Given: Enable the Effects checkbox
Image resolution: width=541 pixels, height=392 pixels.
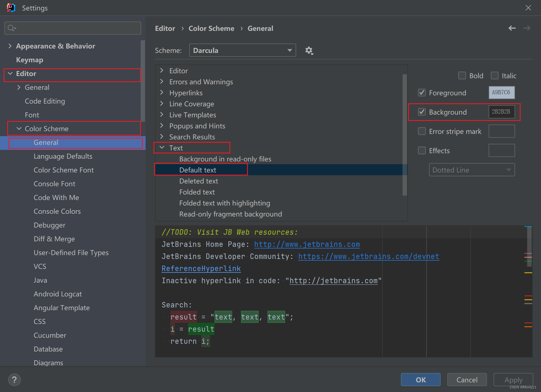Looking at the screenshot, I should [x=422, y=150].
